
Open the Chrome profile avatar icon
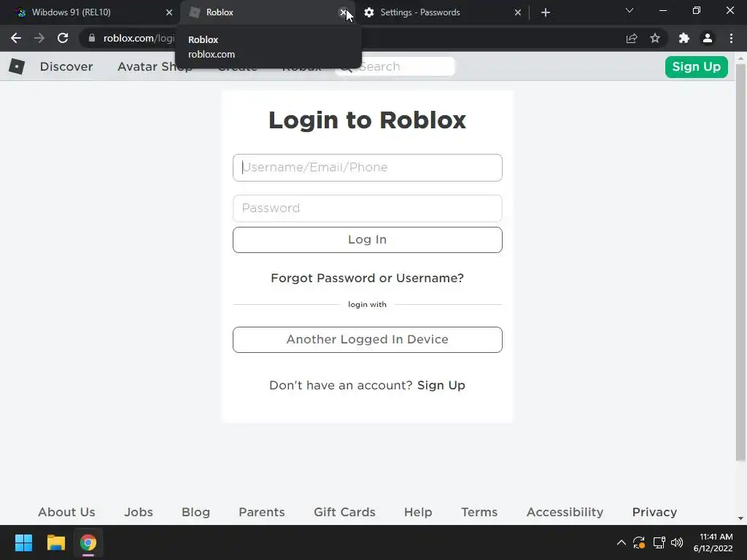tap(708, 38)
